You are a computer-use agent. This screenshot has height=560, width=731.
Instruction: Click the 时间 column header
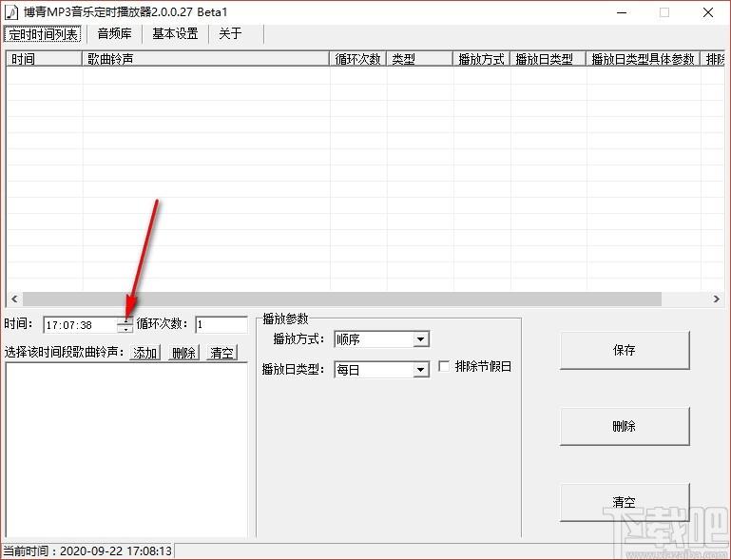point(44,59)
